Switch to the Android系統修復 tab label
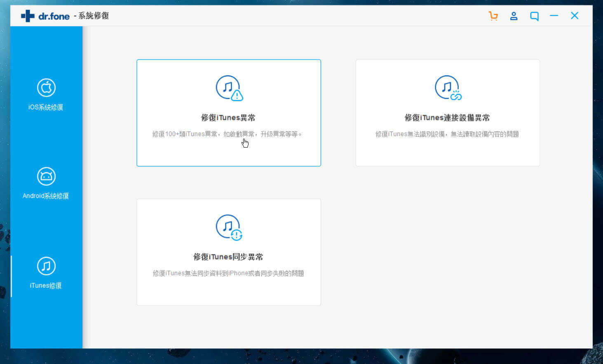 46,196
